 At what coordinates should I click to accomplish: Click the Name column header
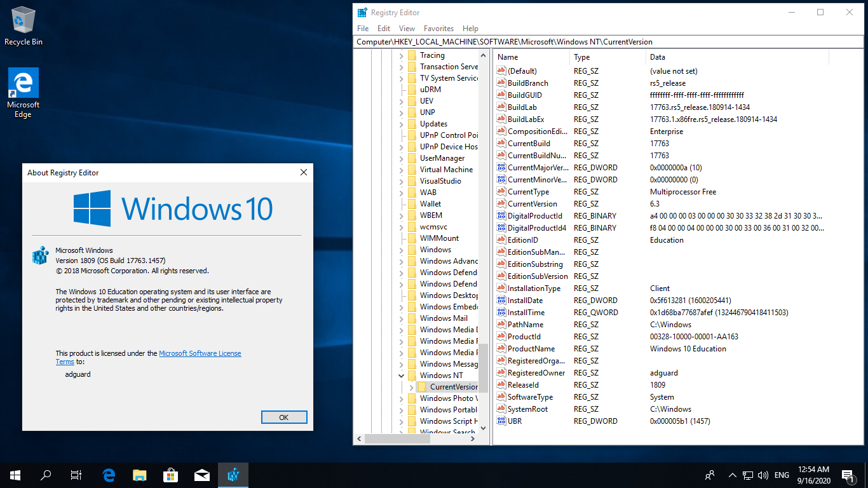point(532,57)
